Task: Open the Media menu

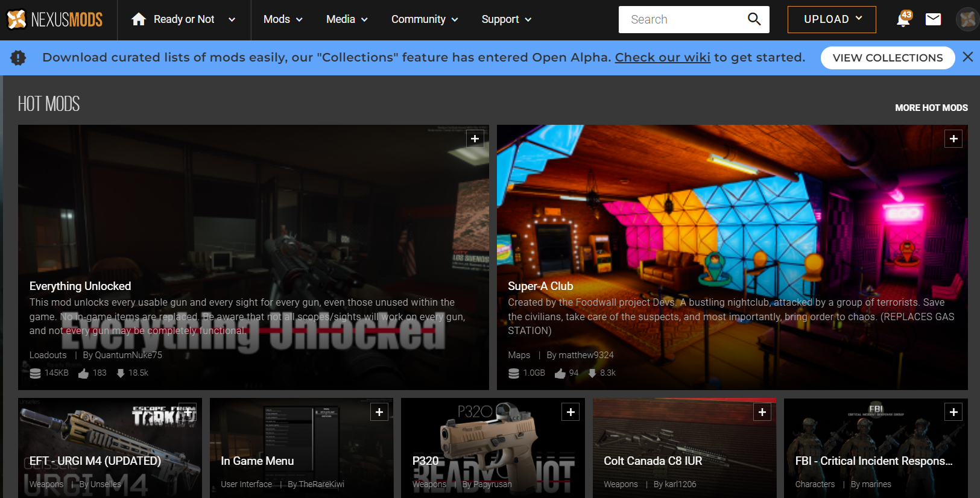Action: (347, 19)
